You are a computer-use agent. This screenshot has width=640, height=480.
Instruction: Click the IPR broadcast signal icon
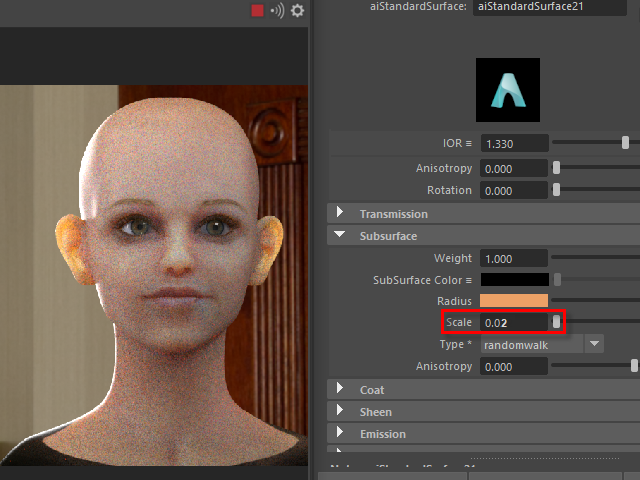pyautogui.click(x=277, y=10)
